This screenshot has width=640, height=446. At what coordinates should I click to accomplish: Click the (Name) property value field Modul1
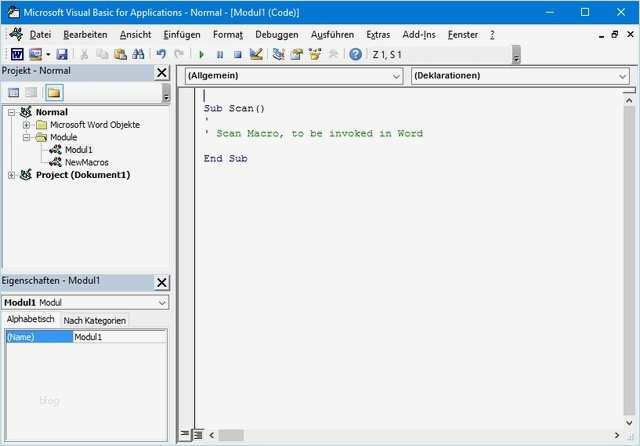pyautogui.click(x=119, y=337)
